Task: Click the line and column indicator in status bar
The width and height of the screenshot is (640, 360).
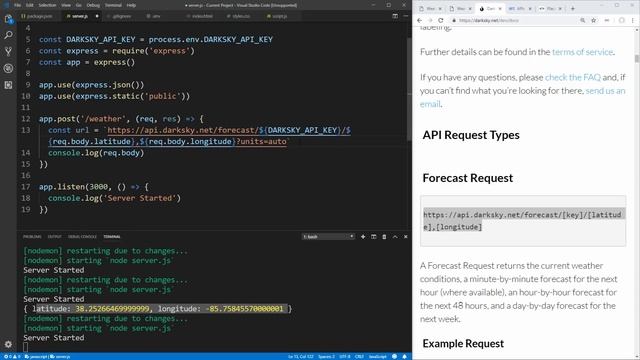Action: point(300,356)
